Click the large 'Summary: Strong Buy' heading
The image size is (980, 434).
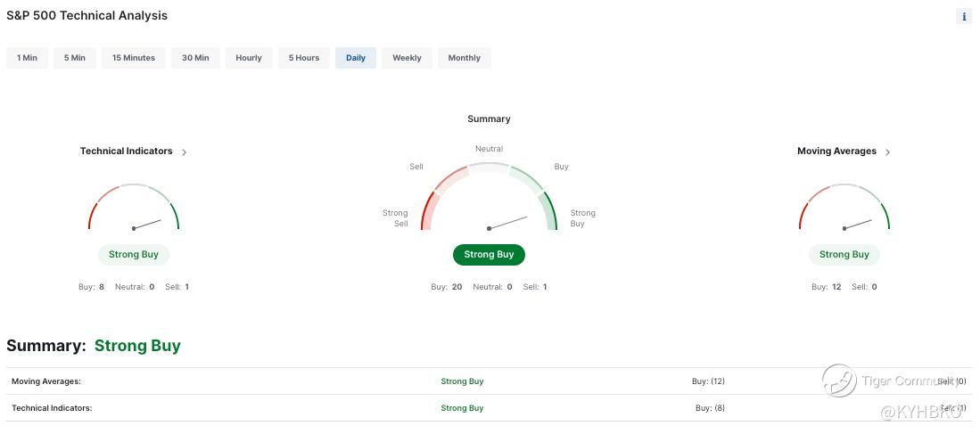pos(94,346)
